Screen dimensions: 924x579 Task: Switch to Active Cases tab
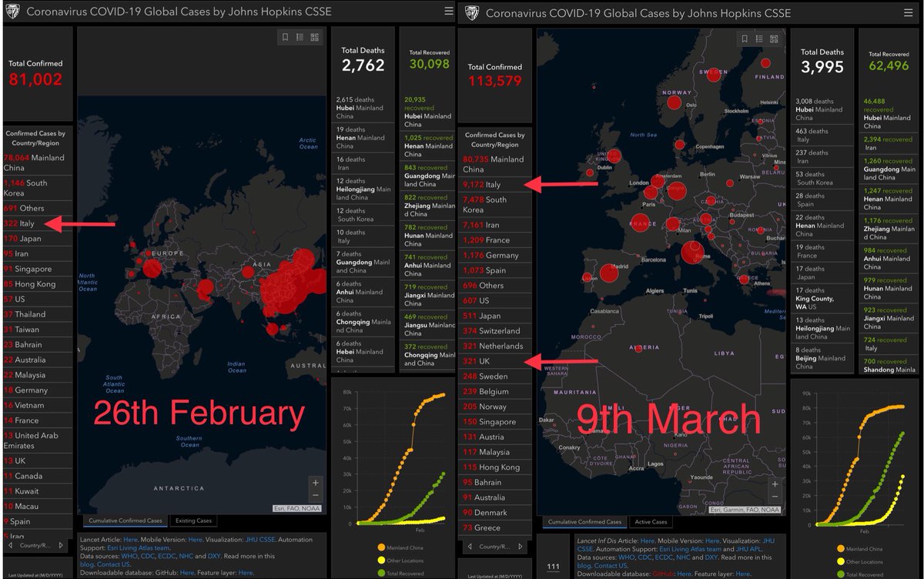tap(651, 522)
